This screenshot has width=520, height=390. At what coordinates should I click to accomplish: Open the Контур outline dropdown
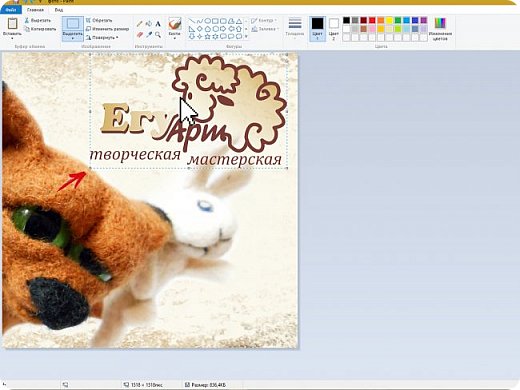click(x=264, y=21)
